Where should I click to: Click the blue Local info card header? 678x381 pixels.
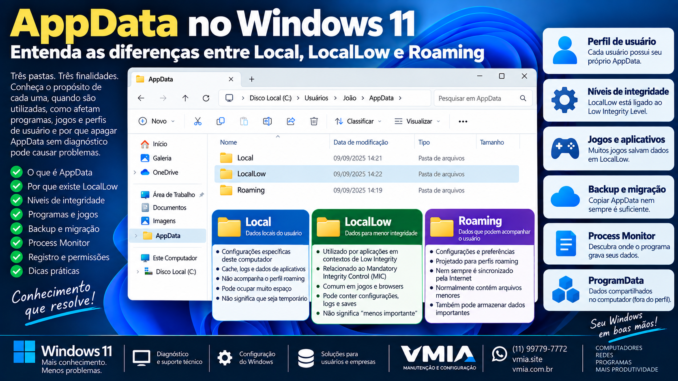pos(261,227)
